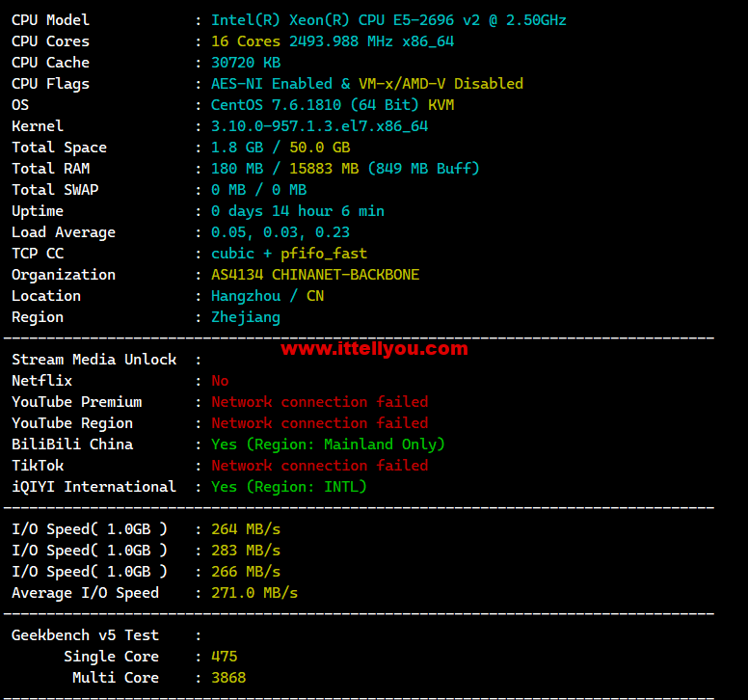This screenshot has height=700, width=748.
Task: Click average I/O speed '271.0 MB/s'
Action: [254, 593]
